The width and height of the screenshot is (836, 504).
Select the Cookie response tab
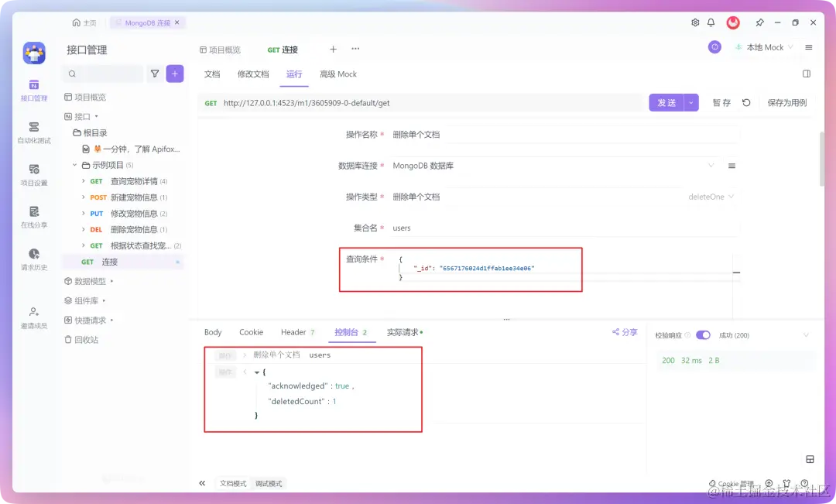point(251,332)
